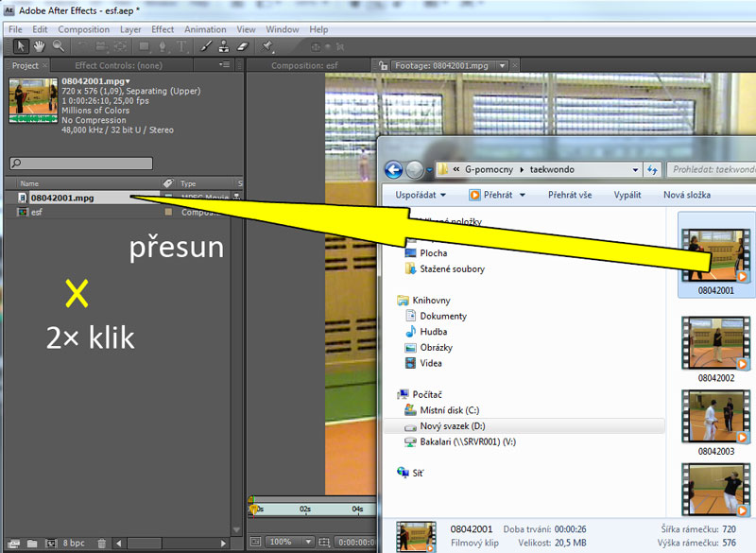The width and height of the screenshot is (756, 553).
Task: Click the Nová složka button
Action: coord(687,195)
